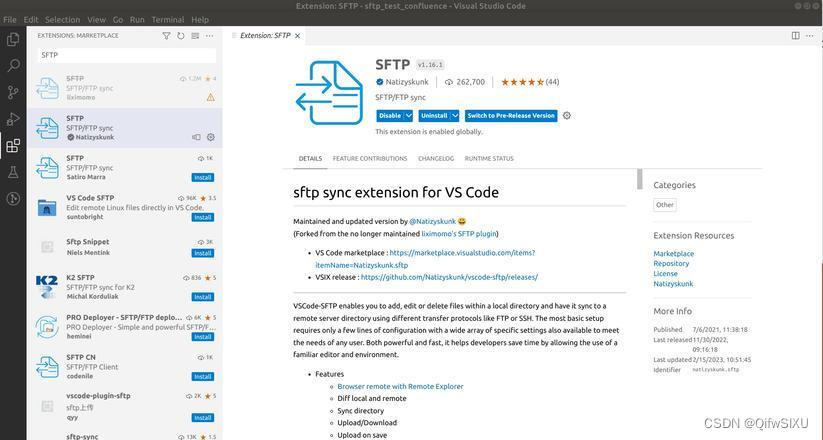Open the View menu

click(97, 19)
